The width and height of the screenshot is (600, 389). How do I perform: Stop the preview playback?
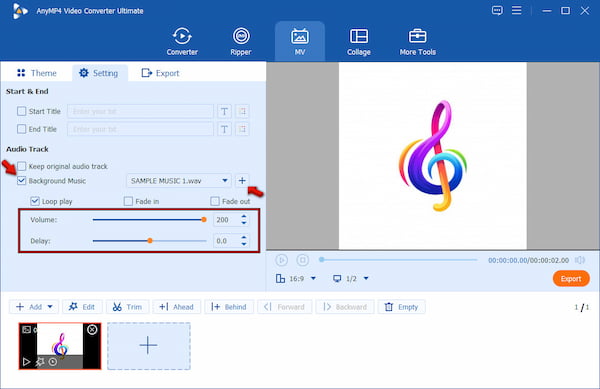pos(302,260)
